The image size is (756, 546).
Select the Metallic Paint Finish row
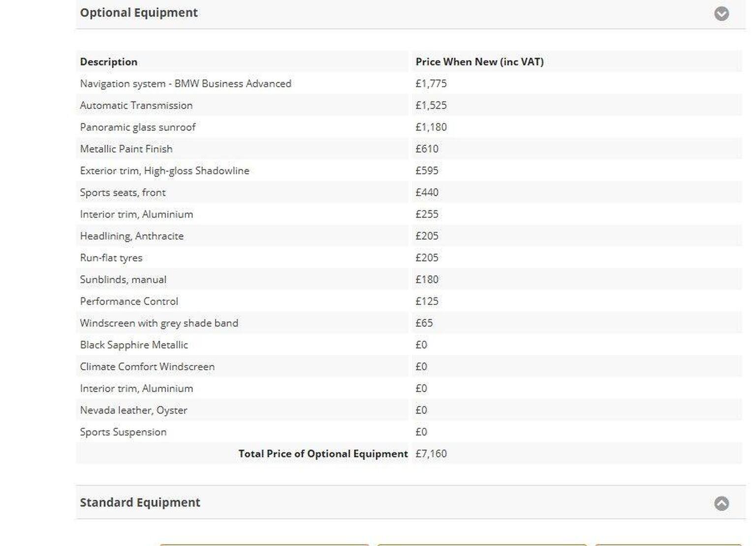(126, 149)
